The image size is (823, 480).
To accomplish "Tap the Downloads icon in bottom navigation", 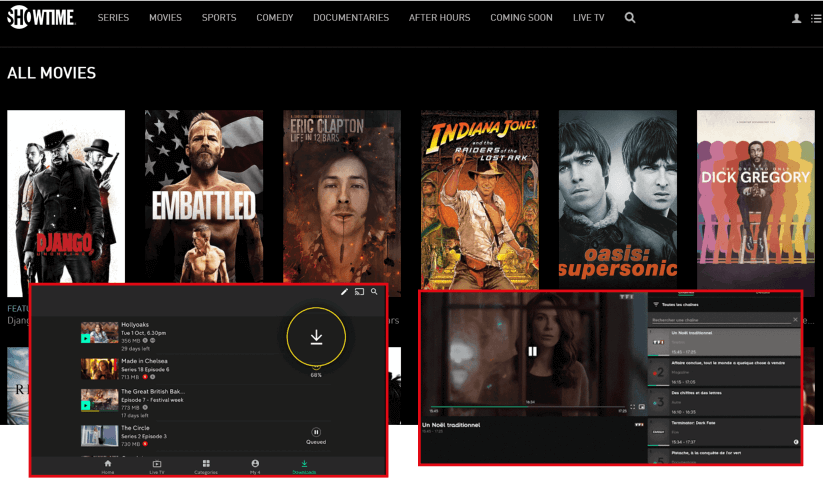I will point(304,464).
